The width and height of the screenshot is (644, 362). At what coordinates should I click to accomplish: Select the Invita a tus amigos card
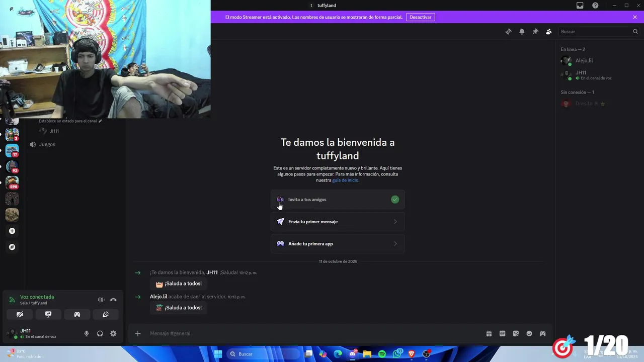coord(338,200)
